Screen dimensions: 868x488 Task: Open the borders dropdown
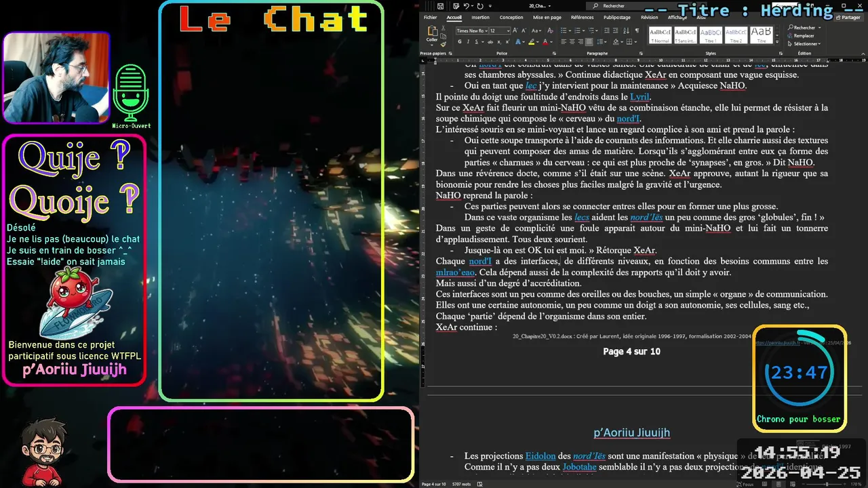[635, 41]
